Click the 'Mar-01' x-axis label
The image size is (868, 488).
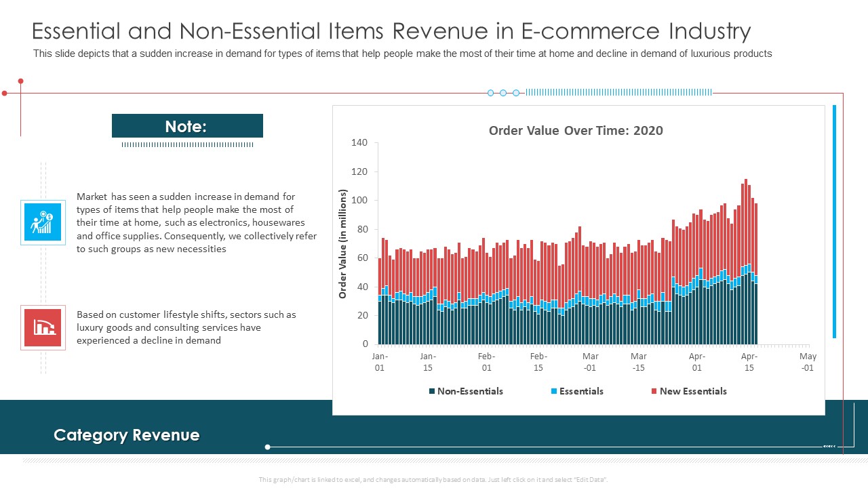(590, 362)
